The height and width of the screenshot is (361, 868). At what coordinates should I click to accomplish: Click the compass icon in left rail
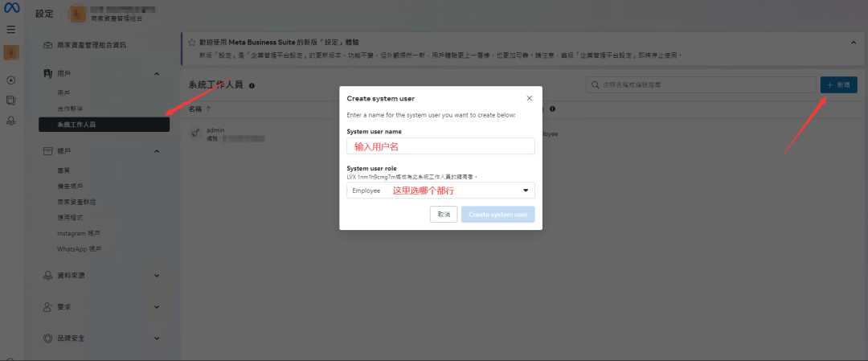11,80
